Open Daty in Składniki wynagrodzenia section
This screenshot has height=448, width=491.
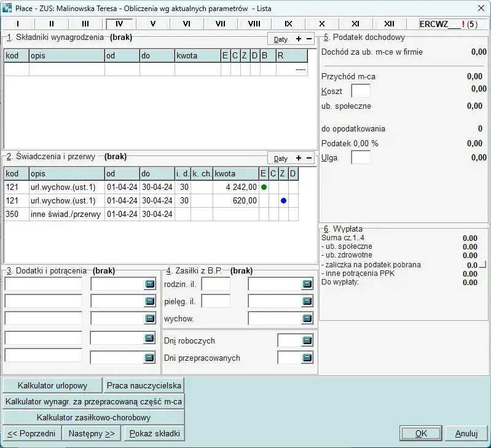(281, 39)
